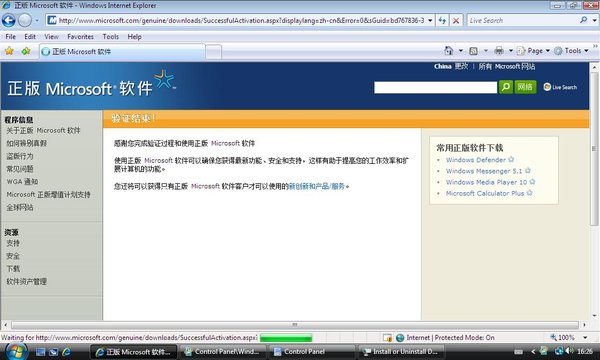Click the green page loading progress bar
The width and height of the screenshot is (600, 360).
[286, 338]
